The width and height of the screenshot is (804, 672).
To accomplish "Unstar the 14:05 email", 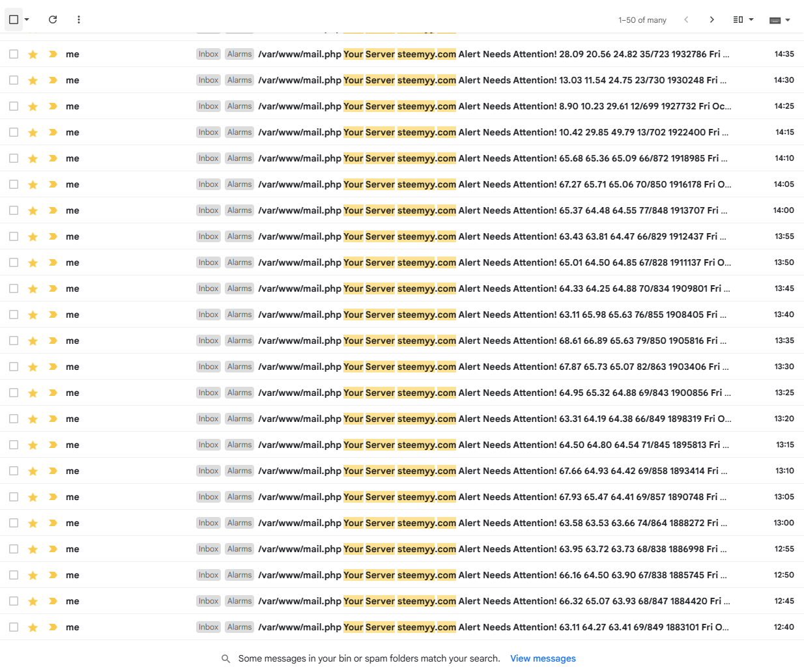I will (x=33, y=184).
